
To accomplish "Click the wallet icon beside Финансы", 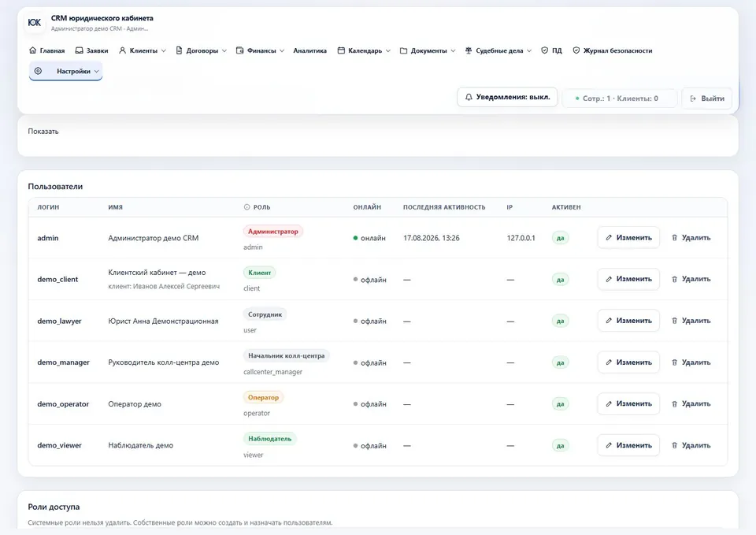I will point(239,50).
